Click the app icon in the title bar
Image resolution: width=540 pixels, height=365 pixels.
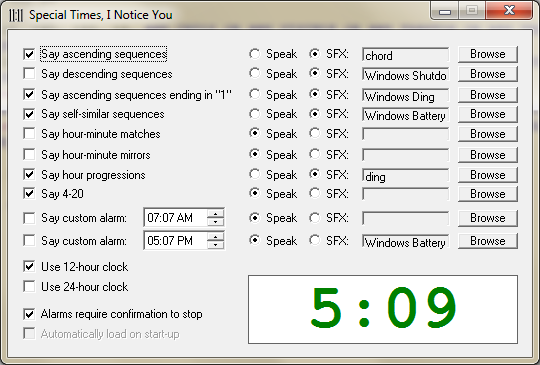[16, 15]
